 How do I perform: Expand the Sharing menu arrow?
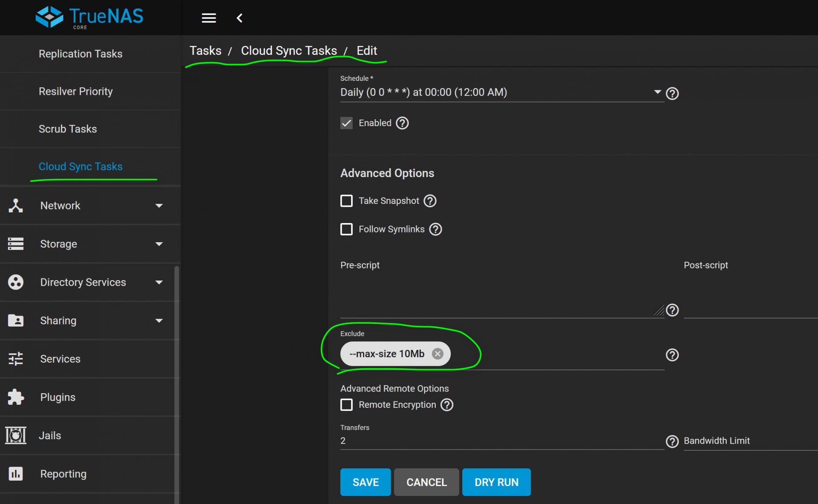[159, 321]
